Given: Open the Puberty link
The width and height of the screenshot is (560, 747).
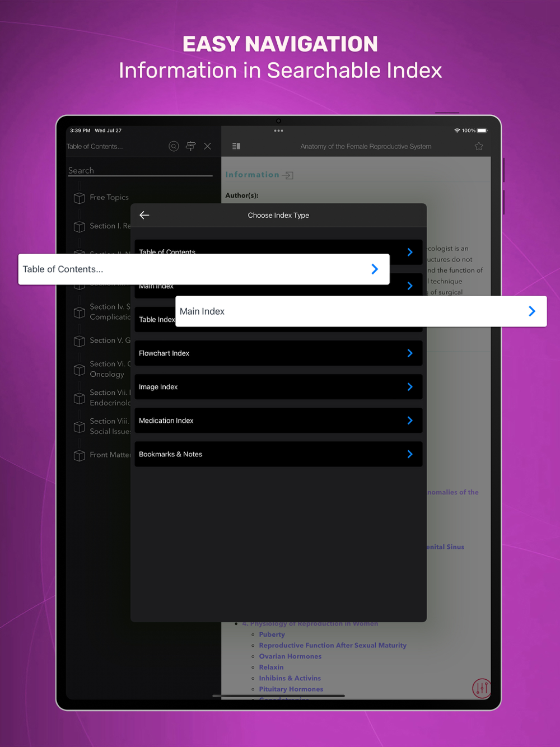Looking at the screenshot, I should tap(272, 634).
